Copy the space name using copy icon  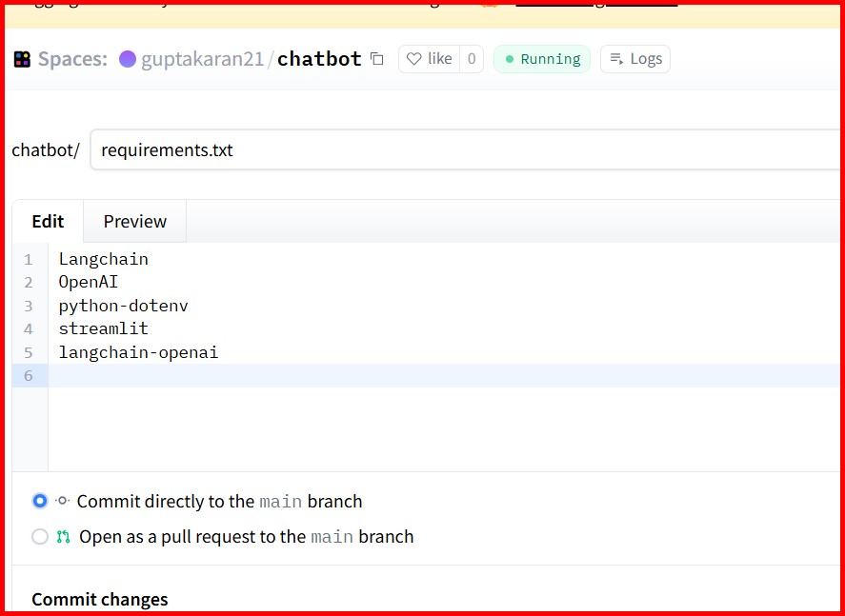[377, 59]
